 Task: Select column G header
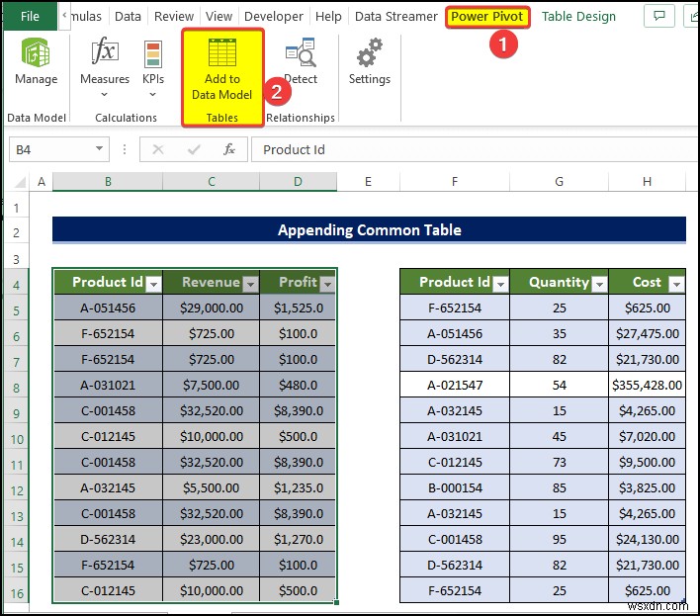559,182
